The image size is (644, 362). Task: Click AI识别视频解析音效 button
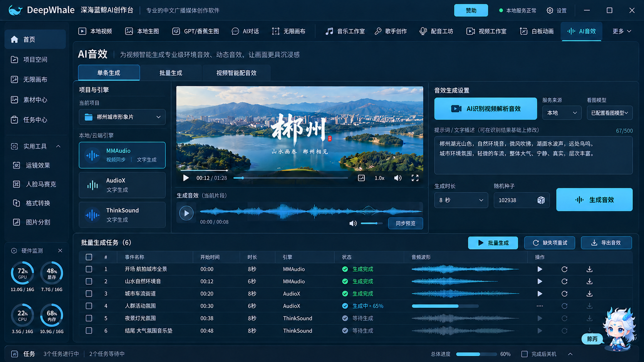point(486,109)
